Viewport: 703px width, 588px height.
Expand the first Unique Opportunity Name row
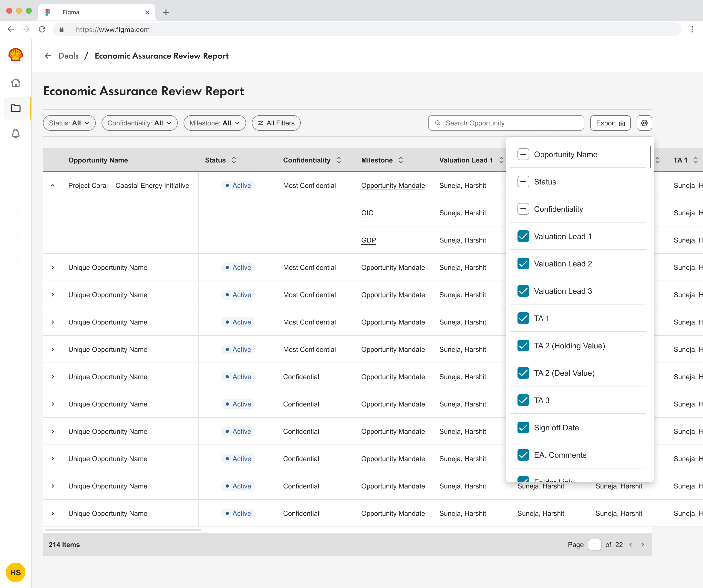53,268
